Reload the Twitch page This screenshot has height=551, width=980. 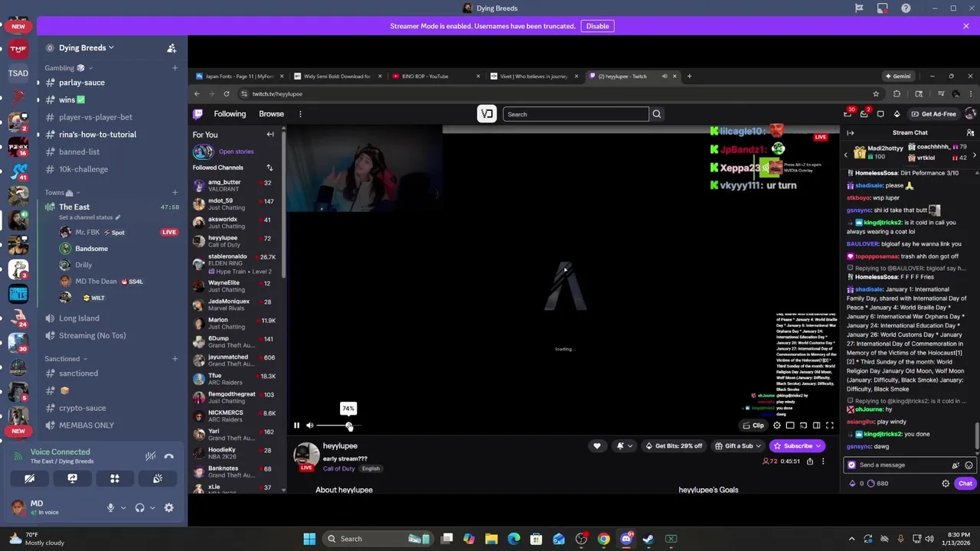tap(227, 94)
